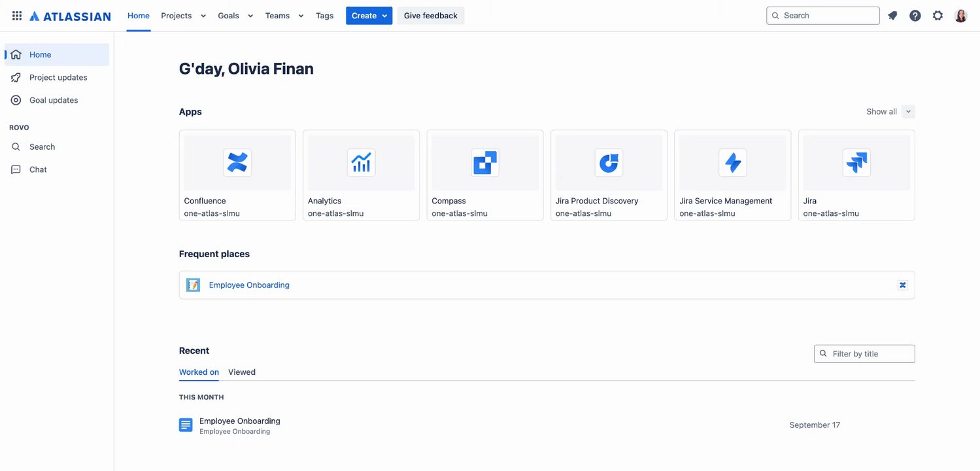This screenshot has height=471, width=980.
Task: Click the Rovo Chat bubble icon
Action: click(16, 169)
